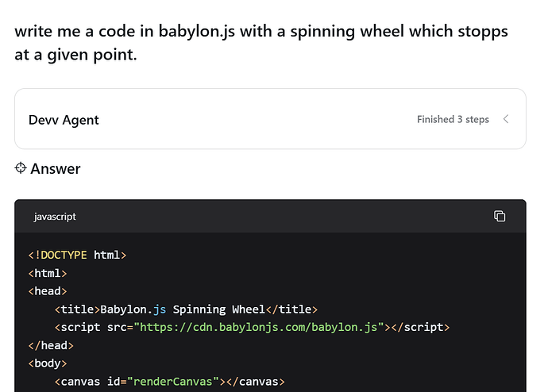Click the spinning wheel prompt text
Viewport: 548px width, 392px height.
coord(260,44)
